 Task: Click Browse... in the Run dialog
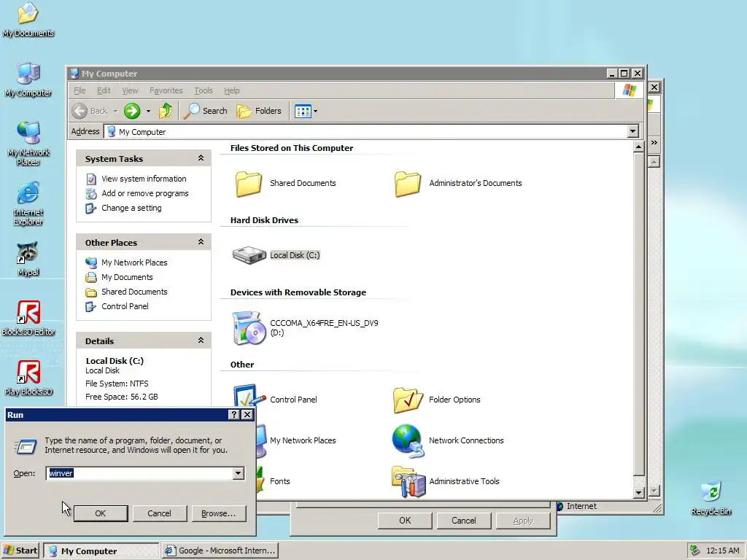(219, 513)
